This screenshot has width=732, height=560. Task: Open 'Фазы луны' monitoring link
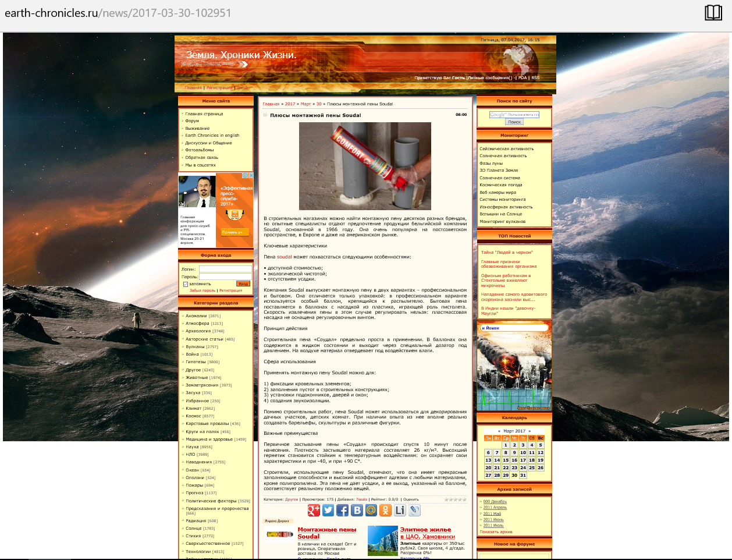click(491, 164)
